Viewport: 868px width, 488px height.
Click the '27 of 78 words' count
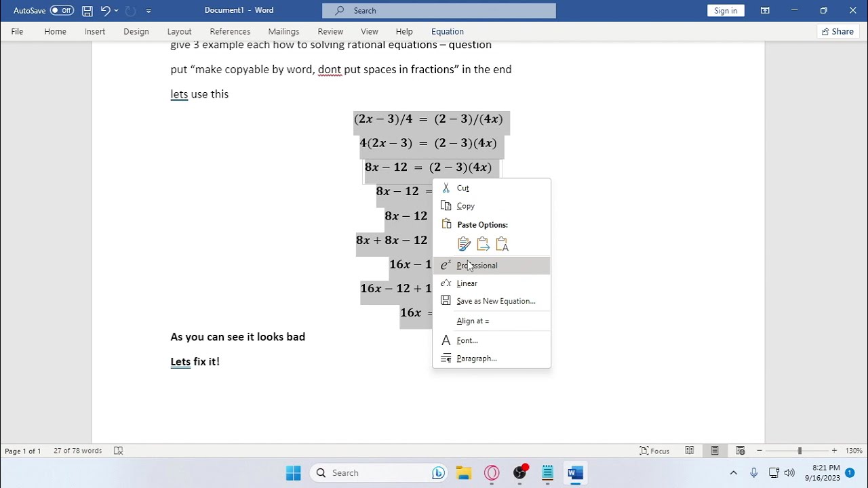78,451
